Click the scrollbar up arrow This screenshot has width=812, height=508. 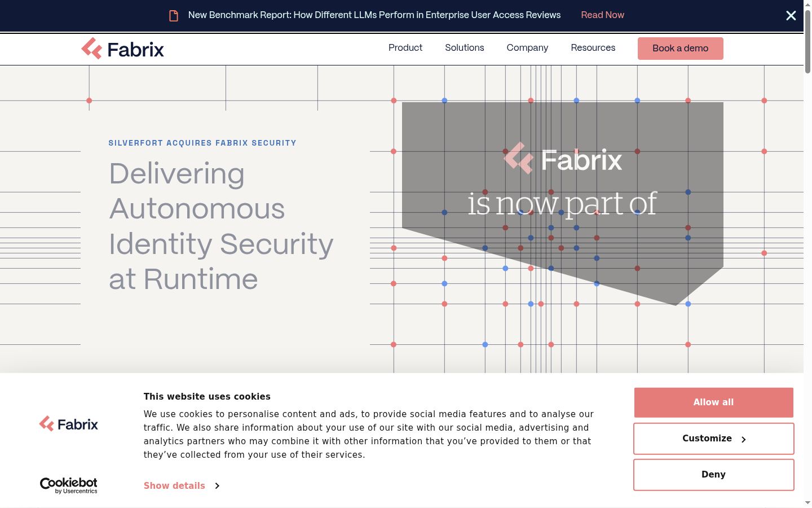pyautogui.click(x=807, y=5)
